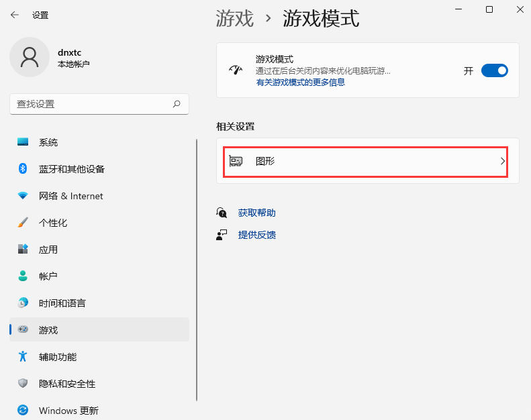Go to 网络 & Internet settings
This screenshot has width=531, height=420.
[x=99, y=196]
